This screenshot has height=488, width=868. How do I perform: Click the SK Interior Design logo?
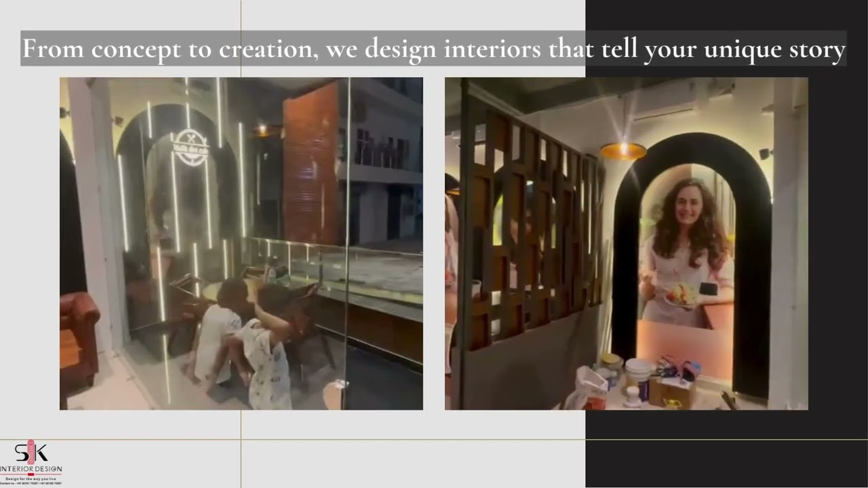tap(31, 463)
